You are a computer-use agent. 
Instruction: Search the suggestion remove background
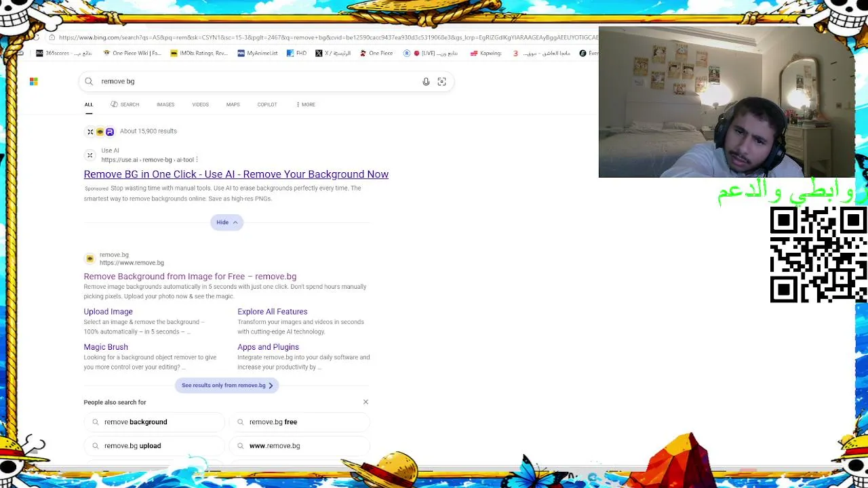(154, 422)
